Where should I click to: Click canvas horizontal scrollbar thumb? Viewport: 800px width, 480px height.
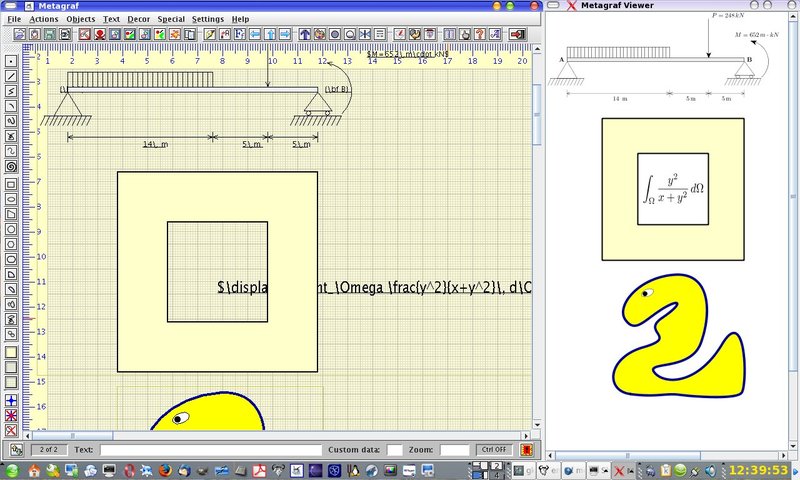[72, 436]
